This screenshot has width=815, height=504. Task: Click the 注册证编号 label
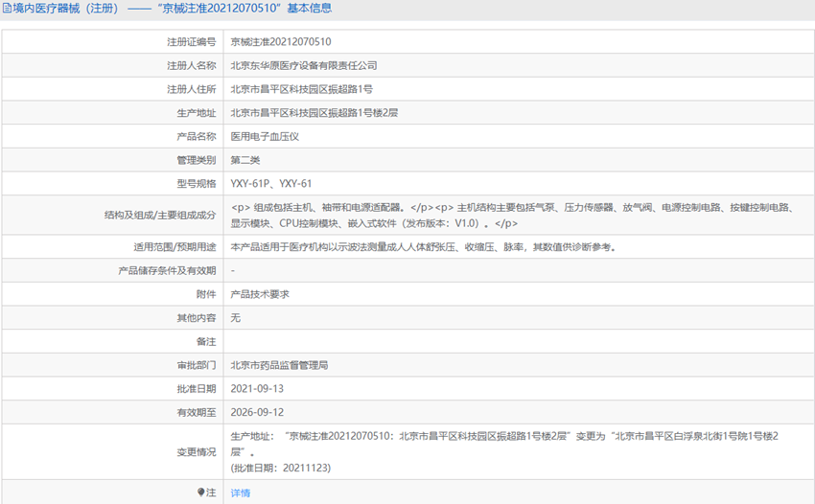tap(191, 42)
